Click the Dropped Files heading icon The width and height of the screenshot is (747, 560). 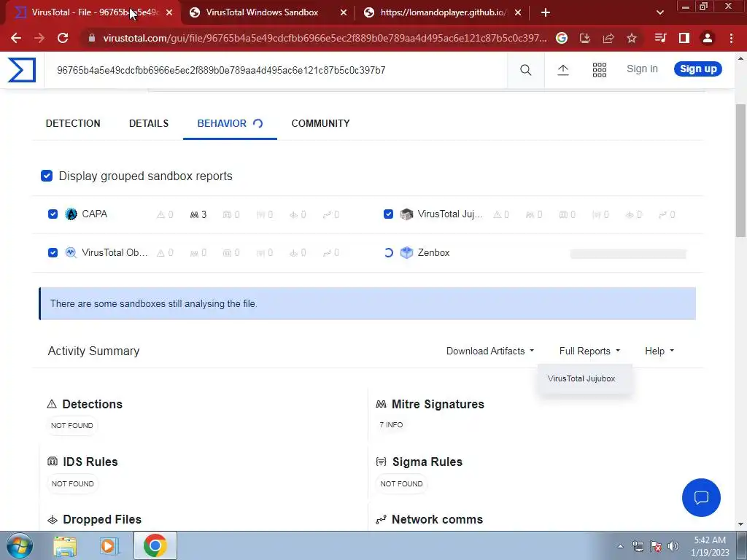(x=53, y=519)
